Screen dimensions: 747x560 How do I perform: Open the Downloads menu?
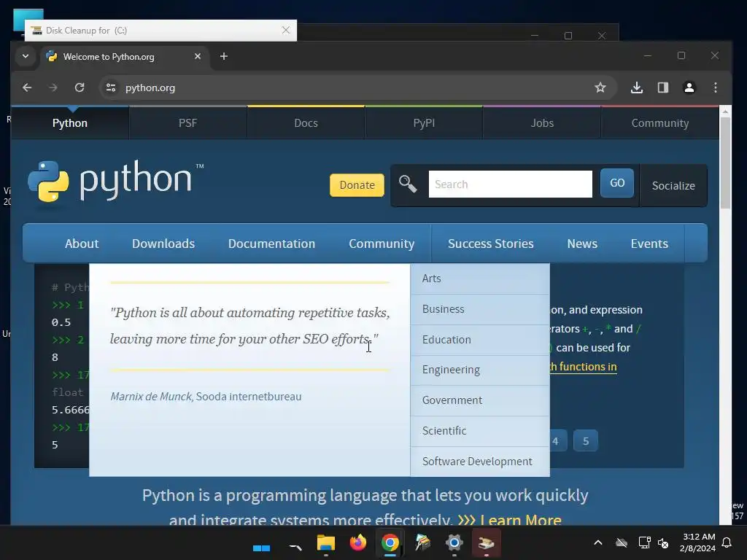pyautogui.click(x=163, y=244)
